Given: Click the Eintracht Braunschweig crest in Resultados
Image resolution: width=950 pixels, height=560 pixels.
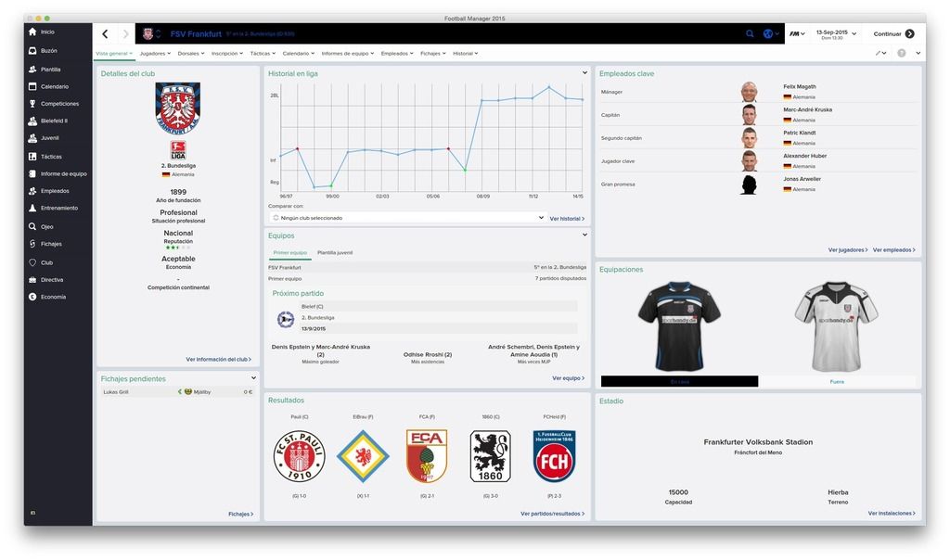Looking at the screenshot, I should point(363,456).
